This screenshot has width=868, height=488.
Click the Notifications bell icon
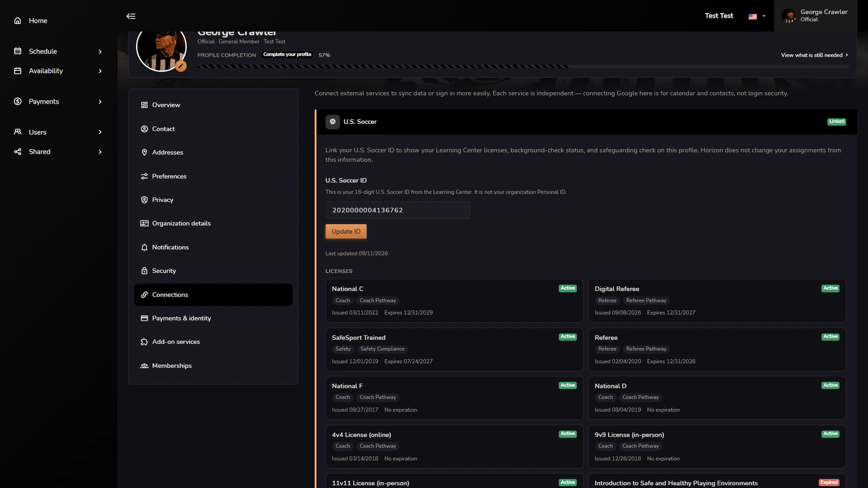point(144,247)
